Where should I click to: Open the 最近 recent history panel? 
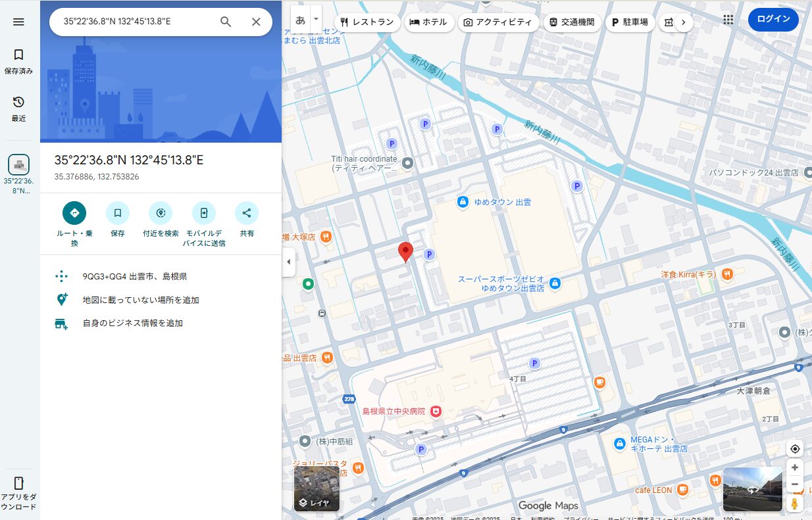point(18,108)
